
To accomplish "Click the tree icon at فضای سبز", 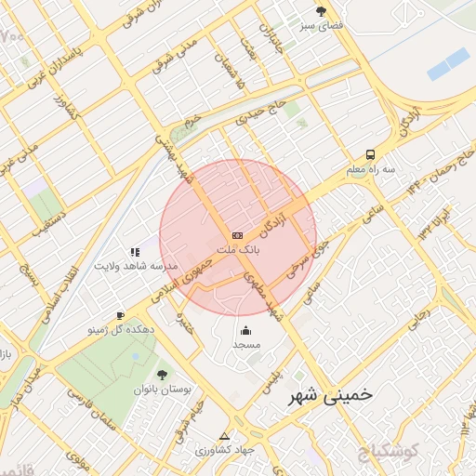I will [x=321, y=12].
